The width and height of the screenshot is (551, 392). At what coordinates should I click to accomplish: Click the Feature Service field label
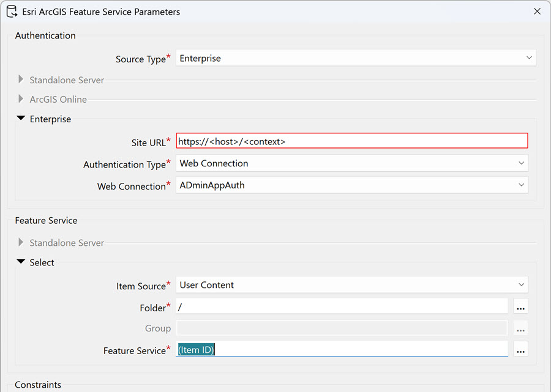click(134, 350)
